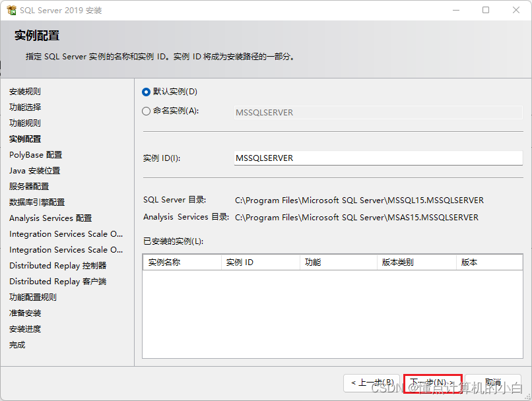The height and width of the screenshot is (401, 532).
Task: Open the 功能规则 step in sidebar
Action: click(x=25, y=123)
